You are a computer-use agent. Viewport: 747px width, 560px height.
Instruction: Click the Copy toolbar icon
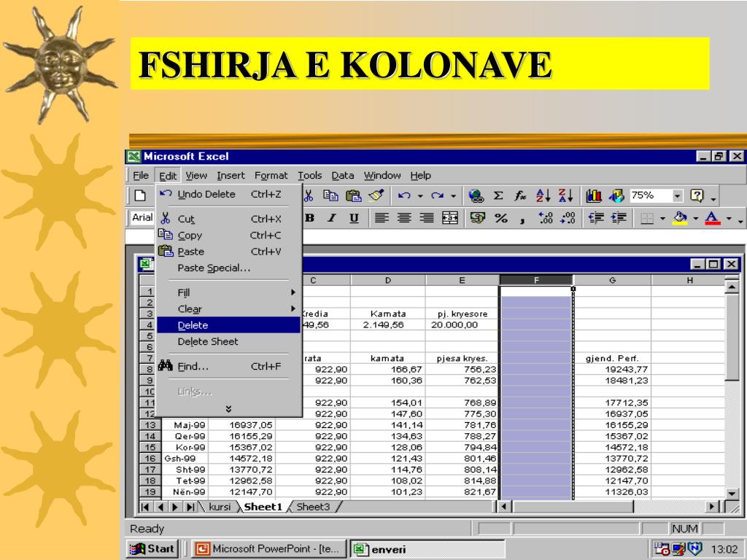330,195
